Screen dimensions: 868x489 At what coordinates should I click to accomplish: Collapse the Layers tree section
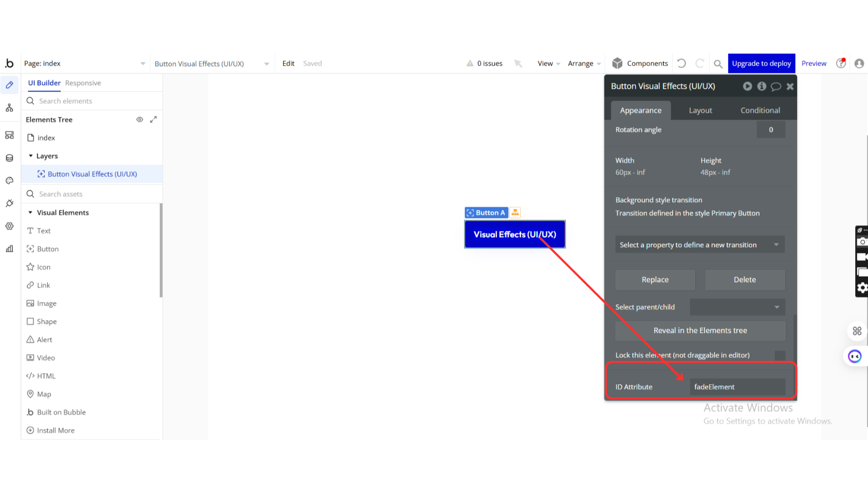pyautogui.click(x=31, y=156)
